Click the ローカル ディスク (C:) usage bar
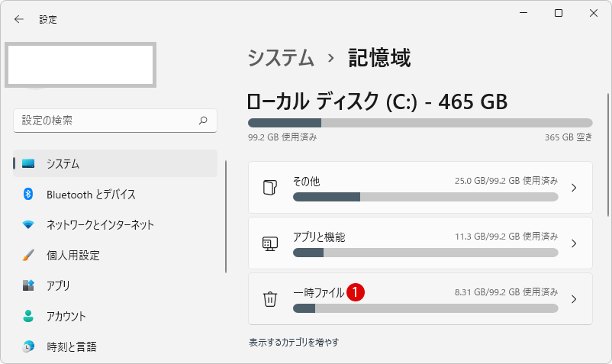The image size is (612, 364). (420, 123)
